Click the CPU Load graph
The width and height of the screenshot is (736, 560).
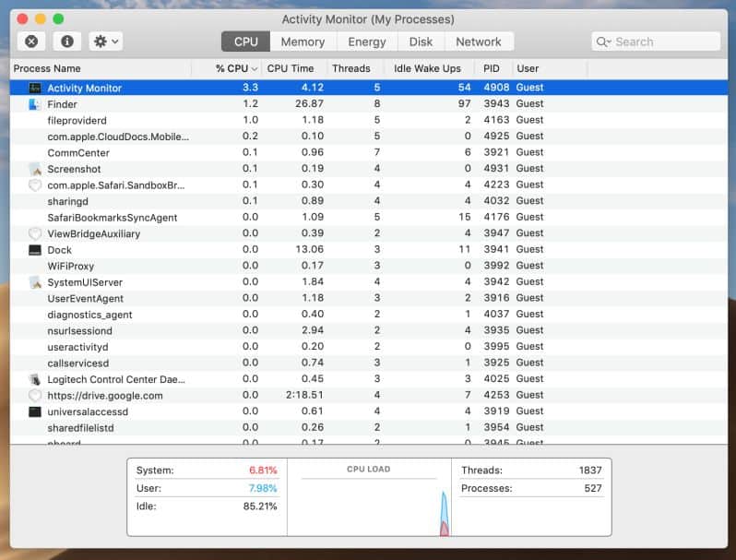point(369,507)
